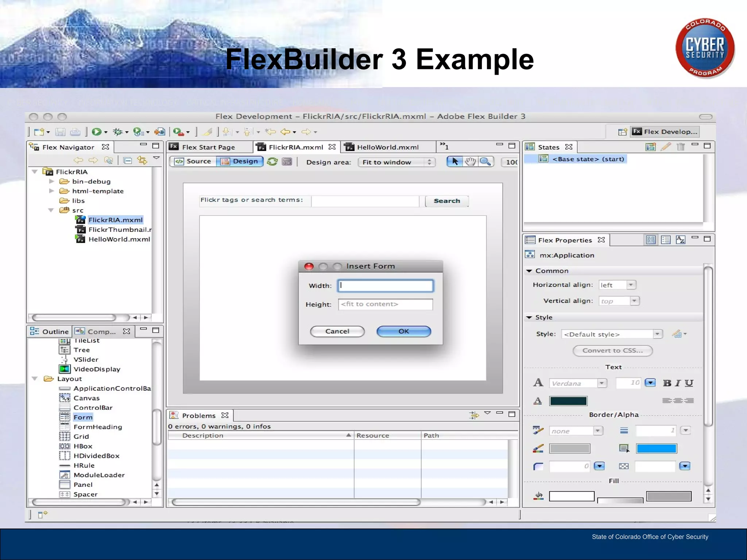This screenshot has height=560, width=747.
Task: Click the text color A icon
Action: click(538, 401)
